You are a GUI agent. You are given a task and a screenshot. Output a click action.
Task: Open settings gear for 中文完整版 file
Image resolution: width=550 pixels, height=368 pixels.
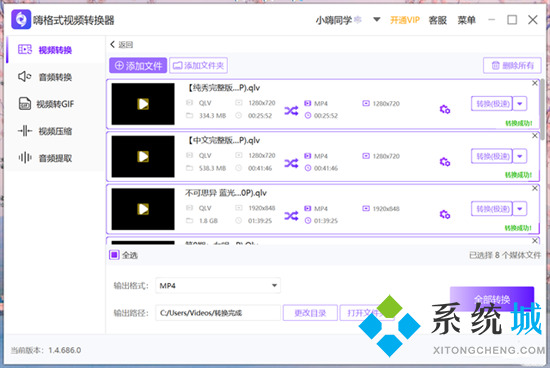point(445,162)
